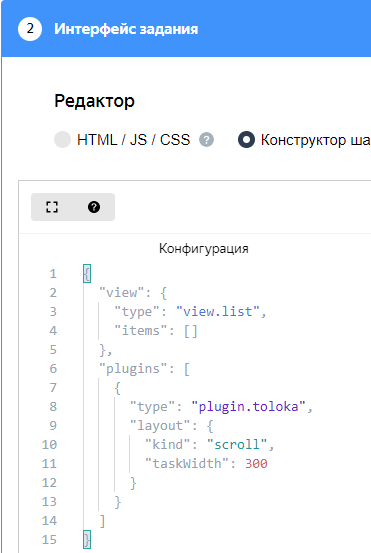The image size is (371, 553).
Task: Open editor help via question mark icon
Action: tap(94, 207)
